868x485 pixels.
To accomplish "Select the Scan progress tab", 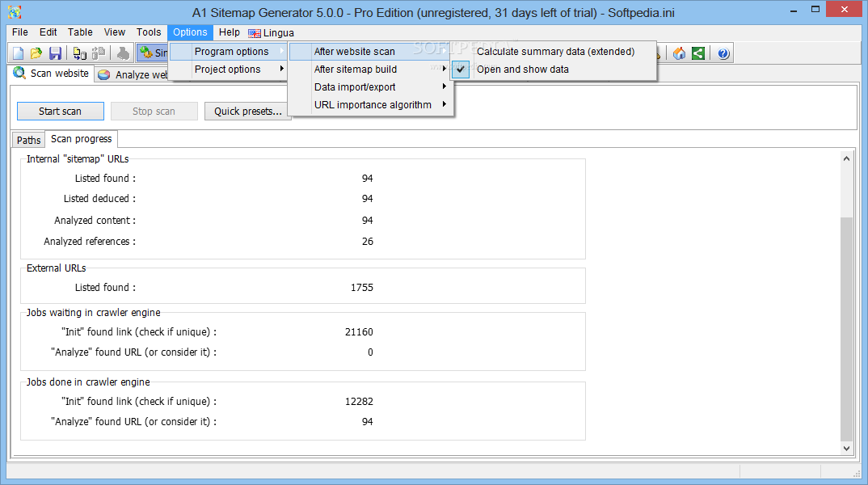I will point(82,139).
